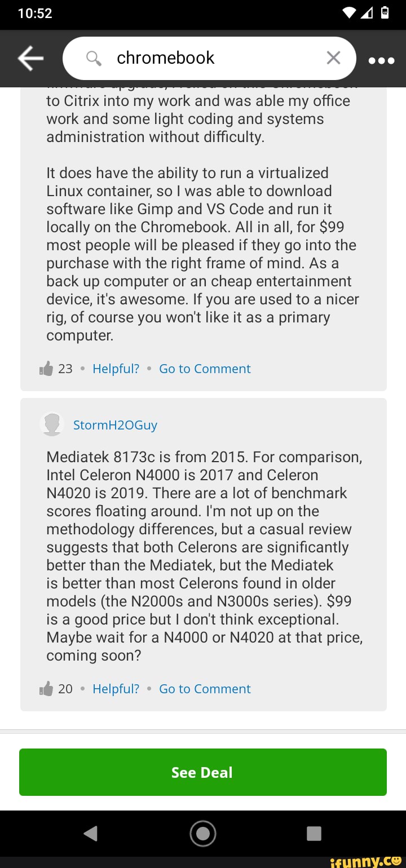Tap thumbs up icon with 23 likes

pyautogui.click(x=46, y=369)
